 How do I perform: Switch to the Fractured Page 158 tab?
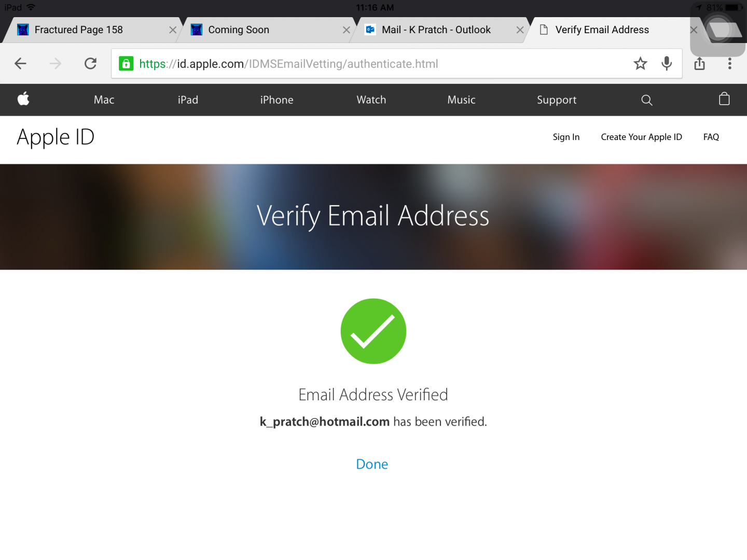(79, 30)
